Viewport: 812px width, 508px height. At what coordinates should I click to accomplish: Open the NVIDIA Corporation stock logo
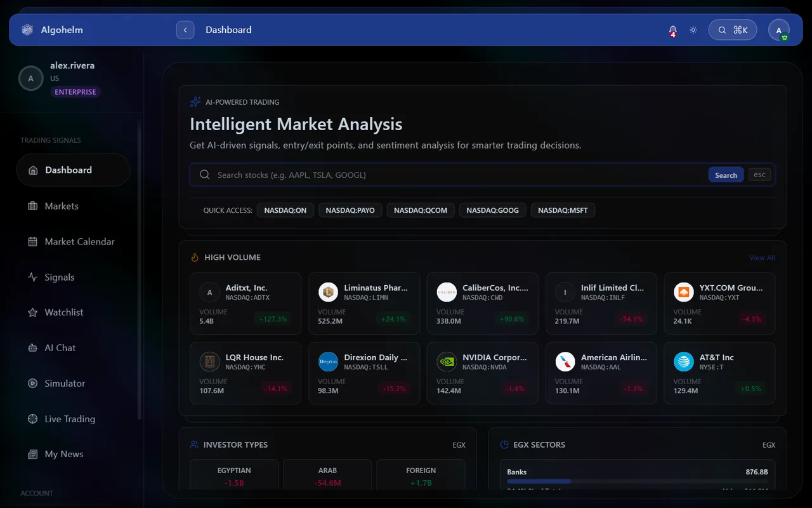(447, 362)
